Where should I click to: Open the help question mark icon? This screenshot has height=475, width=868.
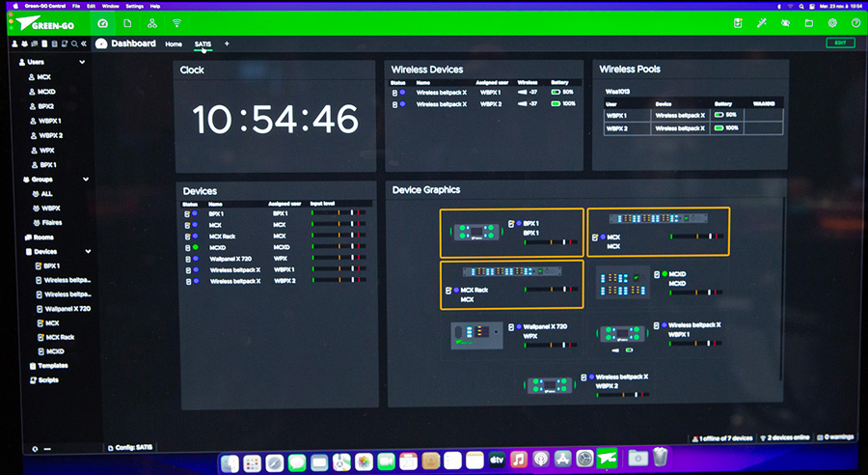tap(855, 23)
